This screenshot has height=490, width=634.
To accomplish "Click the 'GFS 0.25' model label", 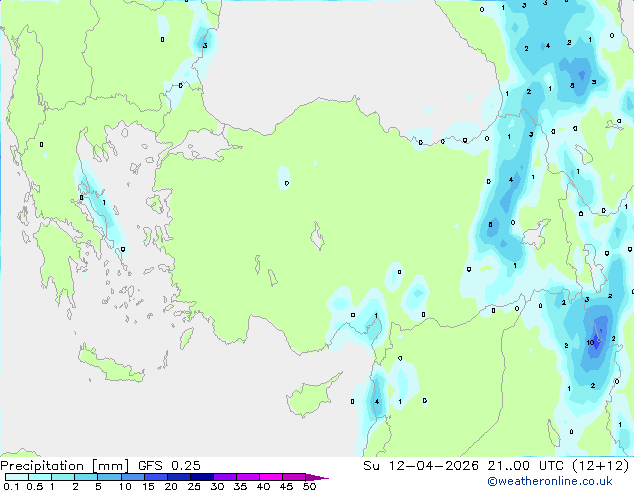I will (x=169, y=466).
